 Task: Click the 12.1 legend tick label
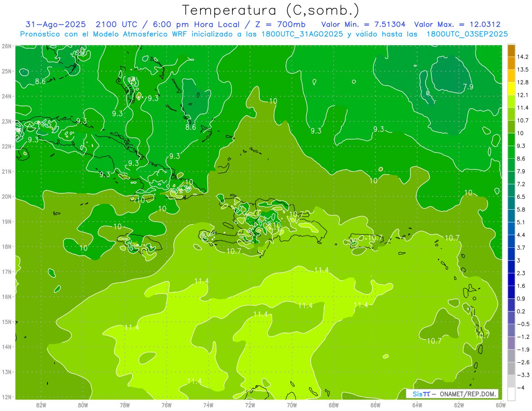pos(523,95)
